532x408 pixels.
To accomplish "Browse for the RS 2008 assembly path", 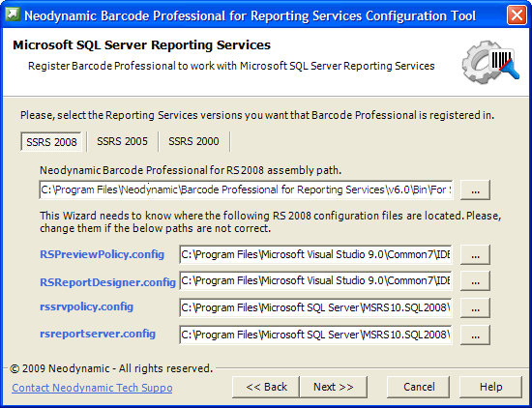I will pos(475,189).
